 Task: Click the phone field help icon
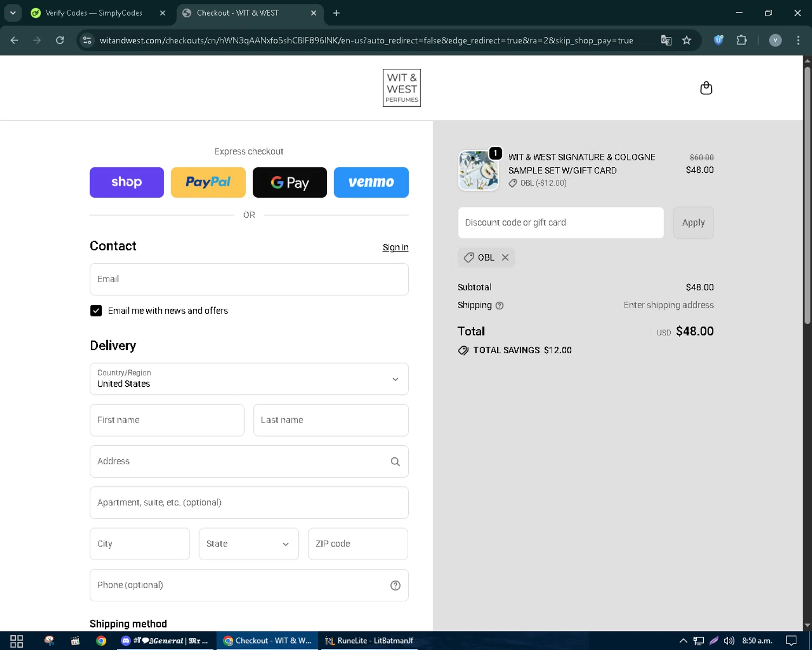click(x=396, y=586)
